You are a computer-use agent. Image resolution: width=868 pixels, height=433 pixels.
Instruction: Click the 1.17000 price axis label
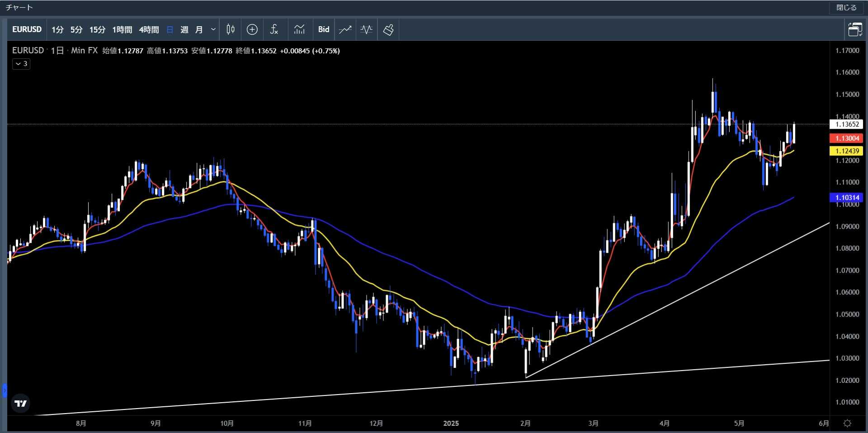click(x=847, y=51)
